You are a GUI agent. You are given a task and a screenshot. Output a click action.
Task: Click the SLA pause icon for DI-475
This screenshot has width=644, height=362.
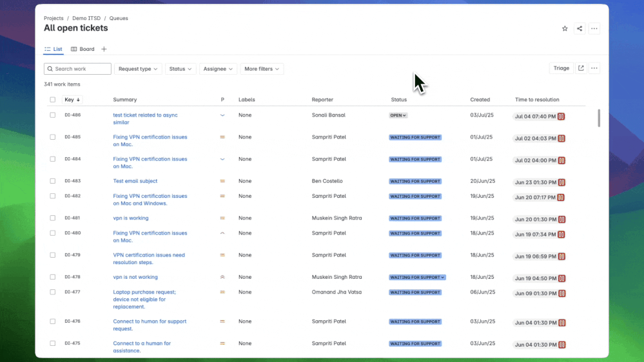(561, 345)
